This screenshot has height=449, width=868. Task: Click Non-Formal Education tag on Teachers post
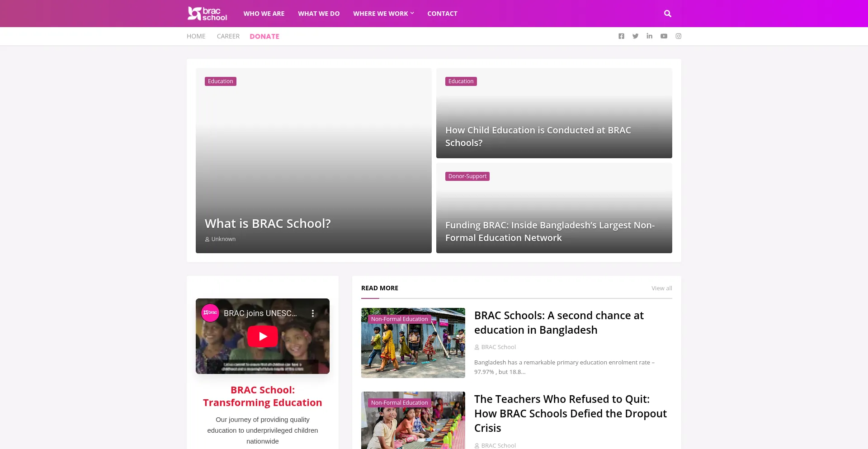pos(399,403)
